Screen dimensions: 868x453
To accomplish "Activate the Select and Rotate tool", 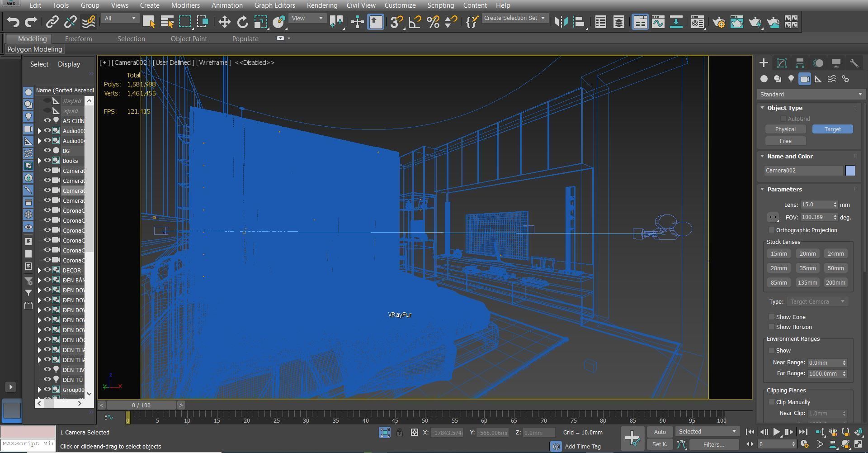I will [x=242, y=22].
